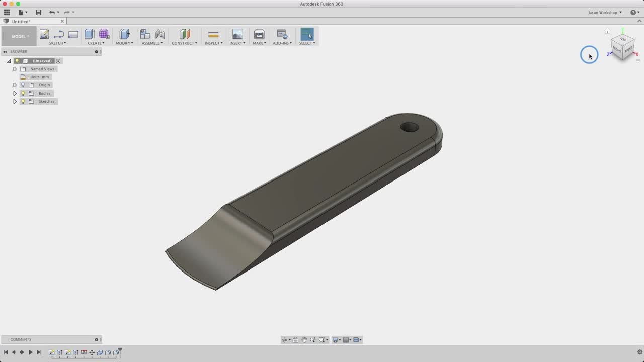Select the Units: mm browser item
This screenshot has height=362, width=644.
(x=35, y=77)
